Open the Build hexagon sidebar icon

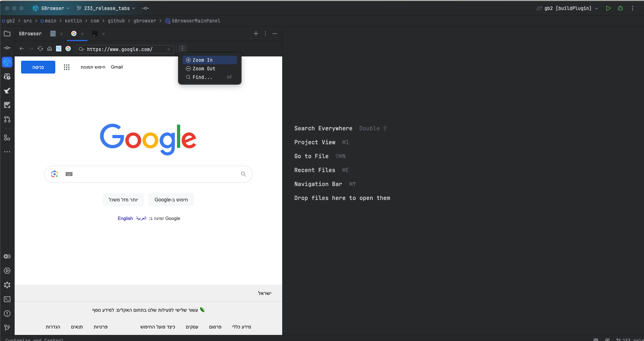7,285
